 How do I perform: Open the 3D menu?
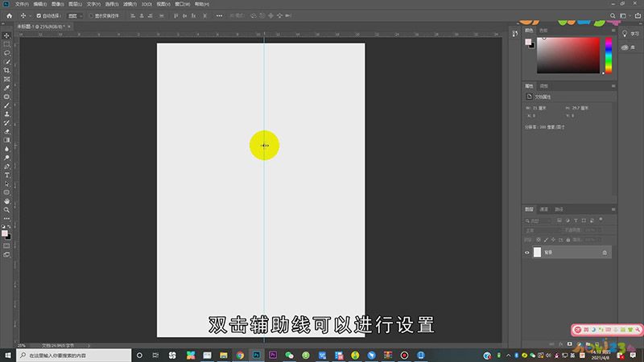(147, 4)
